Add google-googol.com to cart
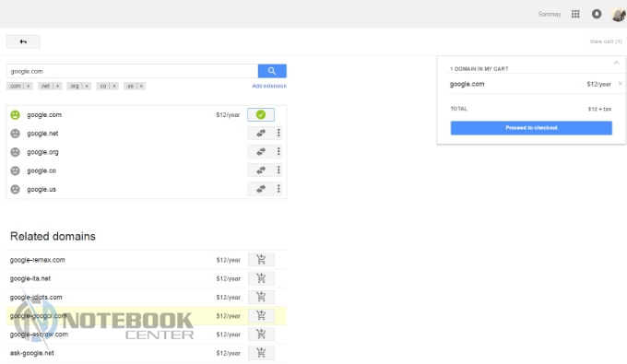627x364 pixels. (261, 316)
